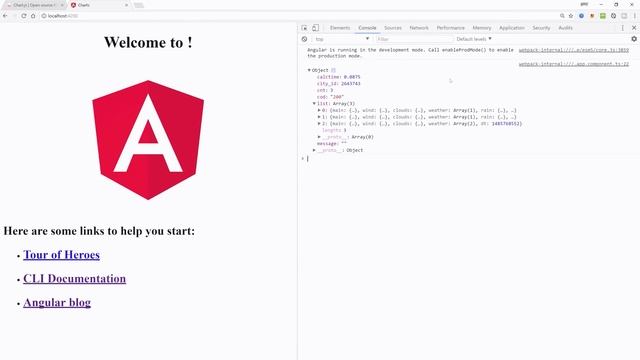Switch to the Security tab
Viewport: 640px width, 360px height.
coord(542,28)
